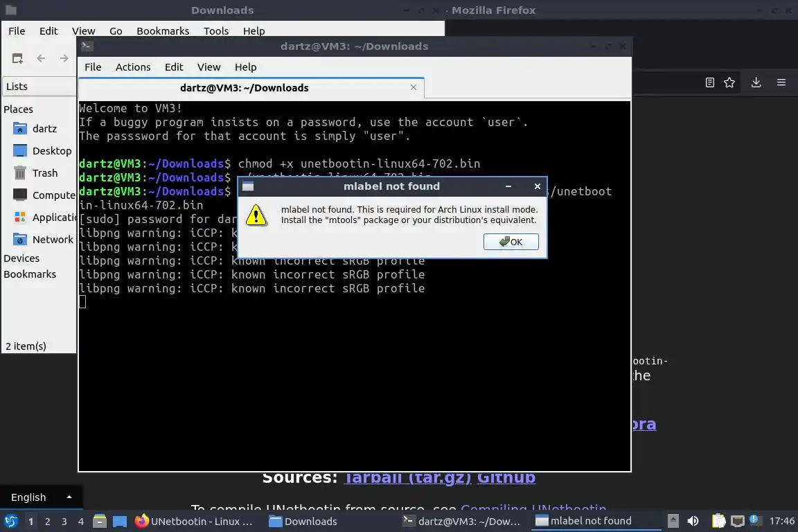This screenshot has width=798, height=532.
Task: Open the volume control tray icon
Action: [x=693, y=521]
